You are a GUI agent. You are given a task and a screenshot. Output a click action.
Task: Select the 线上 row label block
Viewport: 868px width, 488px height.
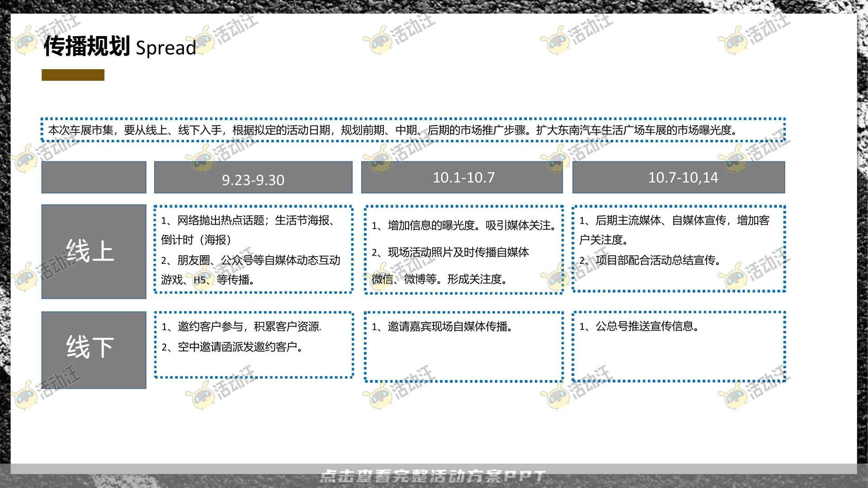94,252
